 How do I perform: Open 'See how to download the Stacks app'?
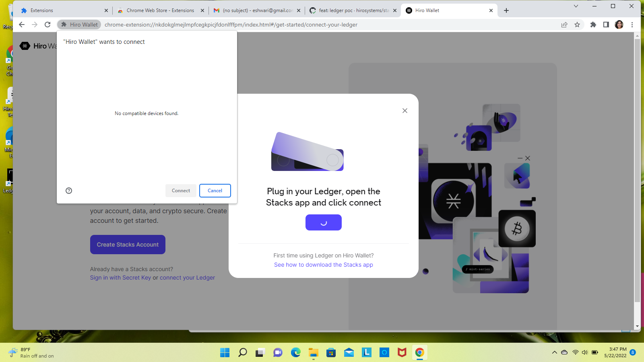[323, 265]
